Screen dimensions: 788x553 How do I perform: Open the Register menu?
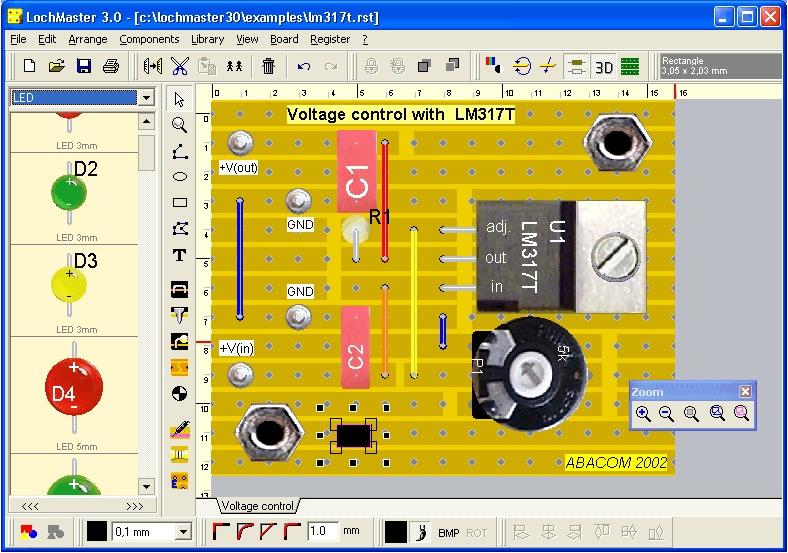coord(330,39)
